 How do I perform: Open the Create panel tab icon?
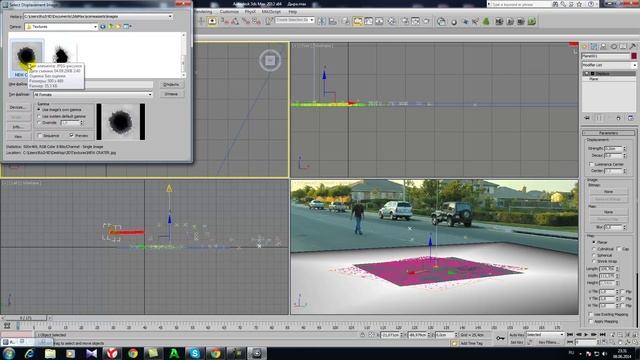584,46
